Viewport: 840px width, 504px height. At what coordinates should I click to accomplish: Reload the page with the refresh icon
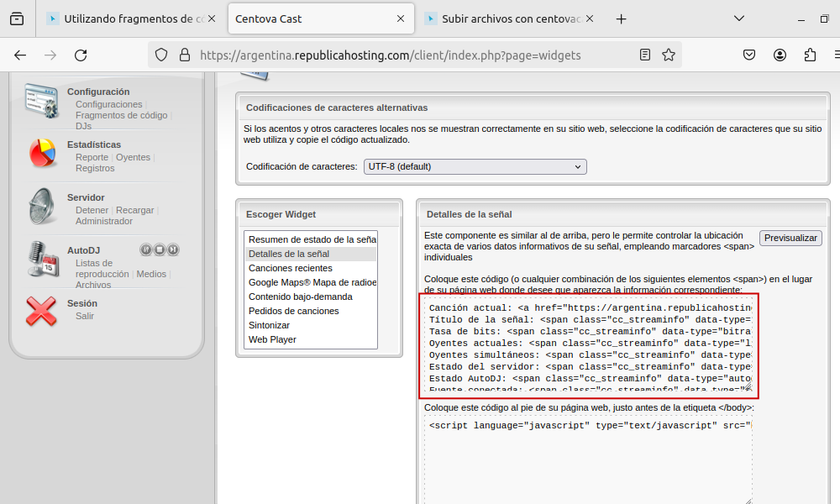pos(81,55)
